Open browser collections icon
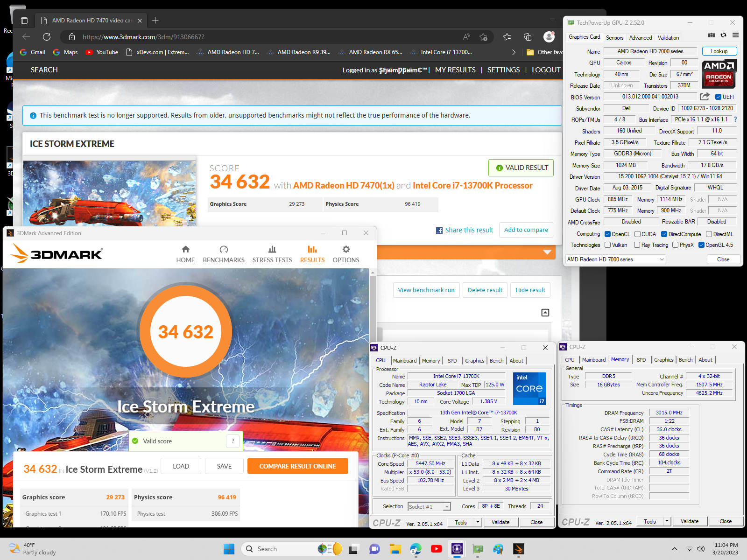747x560 pixels. tap(528, 37)
